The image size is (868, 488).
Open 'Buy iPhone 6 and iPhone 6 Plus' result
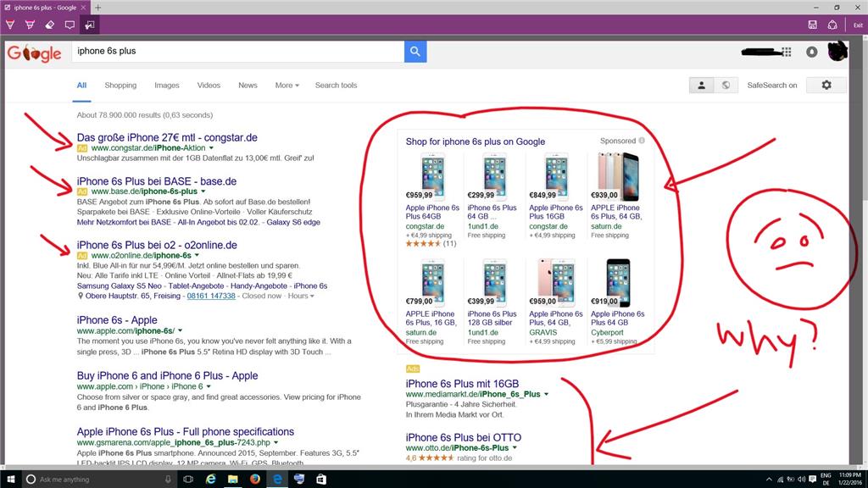pos(167,375)
